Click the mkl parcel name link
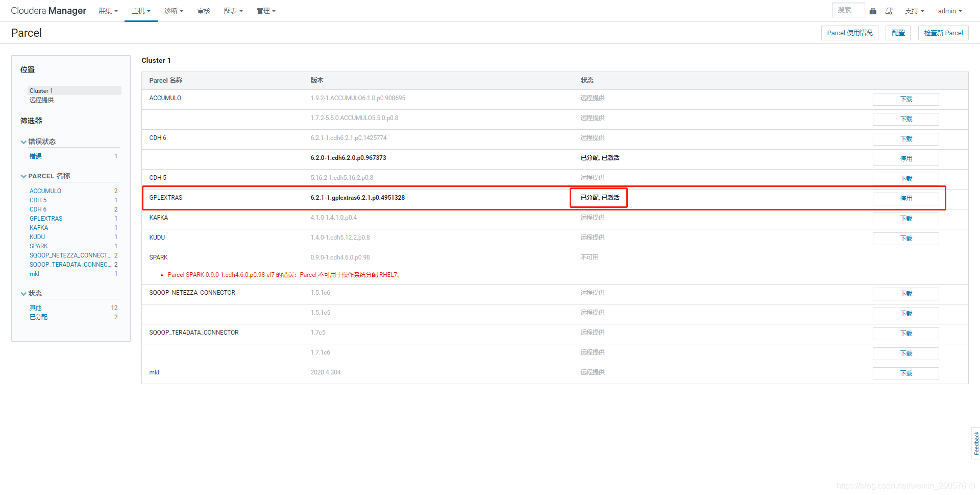 pyautogui.click(x=154, y=372)
